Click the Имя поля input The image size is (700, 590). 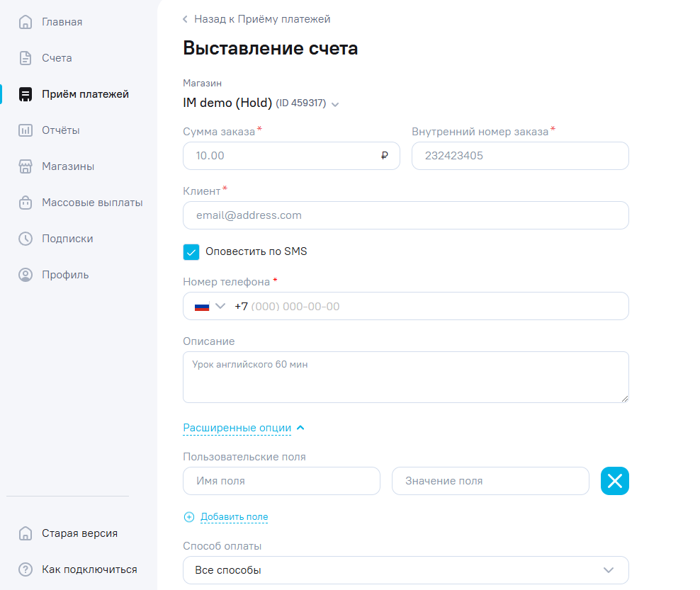point(281,481)
